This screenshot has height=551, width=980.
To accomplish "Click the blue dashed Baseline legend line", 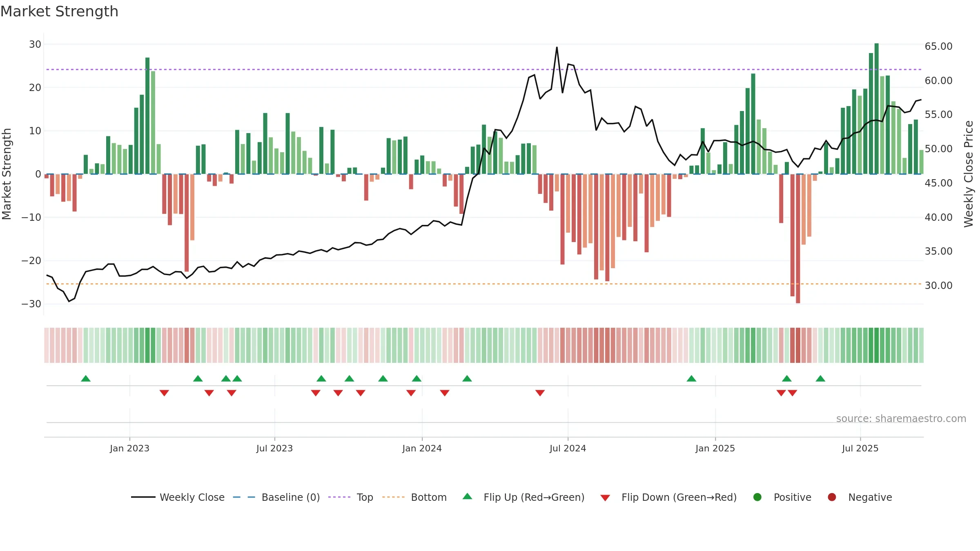I will [x=244, y=497].
